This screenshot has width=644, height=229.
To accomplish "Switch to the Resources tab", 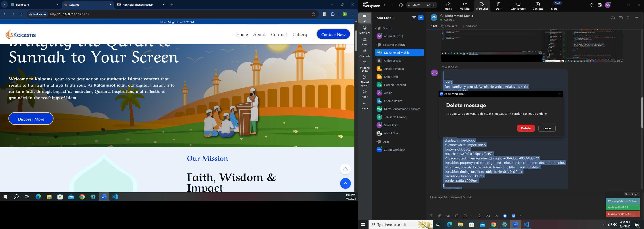I will (x=449, y=26).
